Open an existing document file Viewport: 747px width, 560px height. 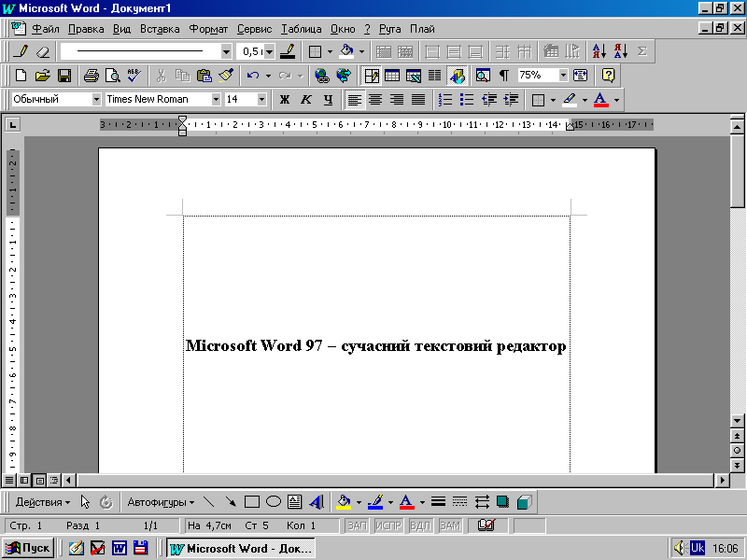42,76
